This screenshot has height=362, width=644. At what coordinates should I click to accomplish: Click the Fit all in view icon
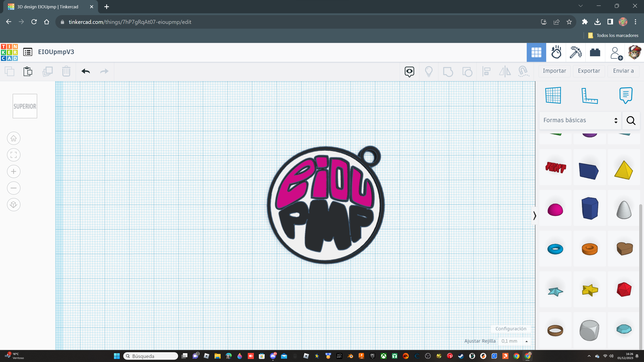(14, 155)
